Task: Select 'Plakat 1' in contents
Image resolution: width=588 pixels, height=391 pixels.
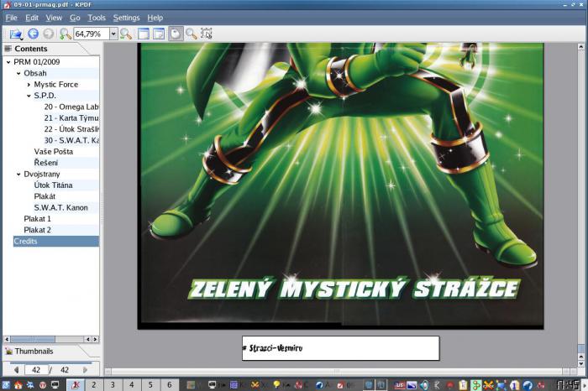Action: 37,219
